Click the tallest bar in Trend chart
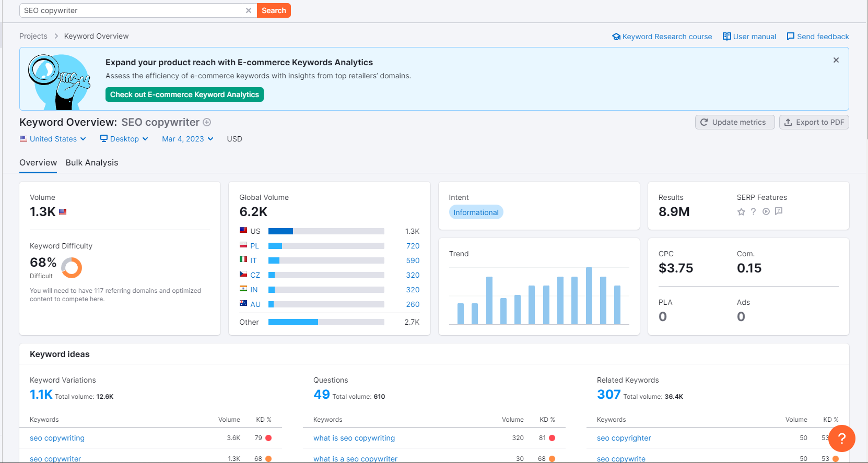 coord(589,295)
